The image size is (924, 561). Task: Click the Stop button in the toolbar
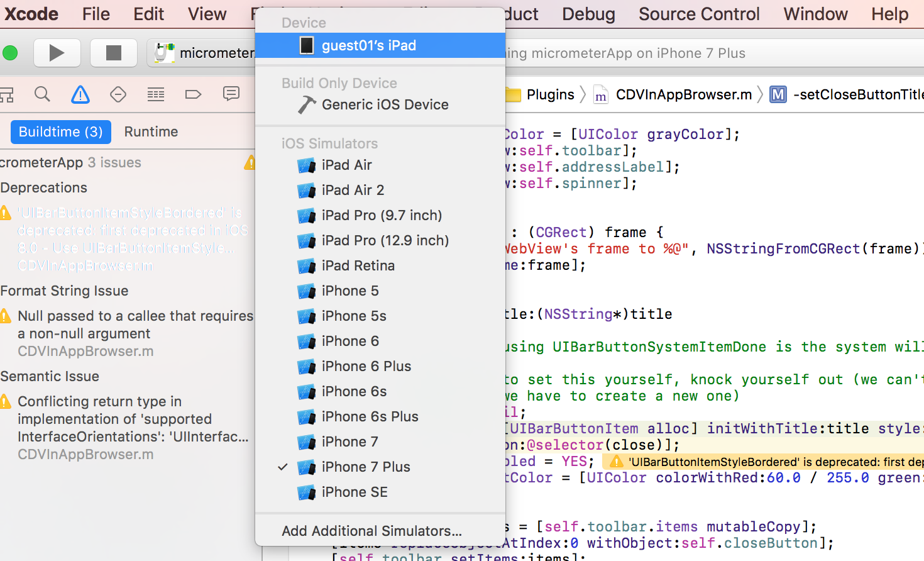tap(114, 53)
